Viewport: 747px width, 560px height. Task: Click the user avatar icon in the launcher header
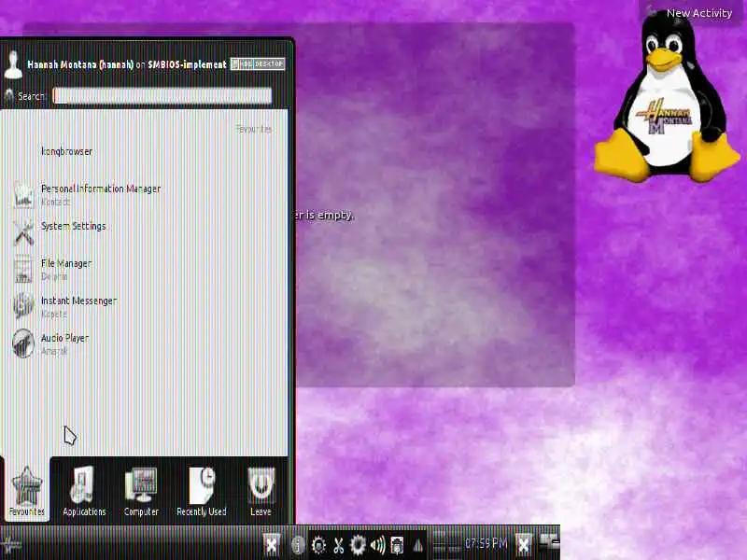[x=13, y=64]
